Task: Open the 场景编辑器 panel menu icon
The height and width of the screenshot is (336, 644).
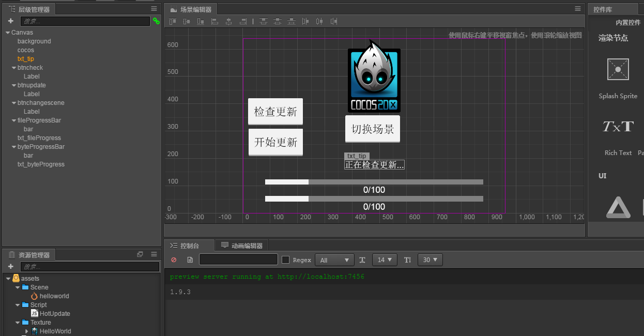Action: (578, 9)
